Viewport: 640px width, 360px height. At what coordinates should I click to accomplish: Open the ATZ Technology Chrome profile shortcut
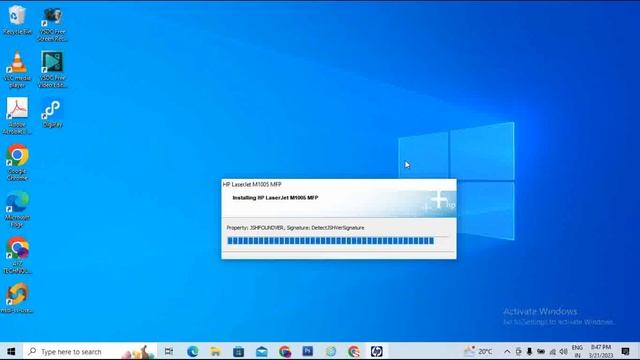point(17,256)
